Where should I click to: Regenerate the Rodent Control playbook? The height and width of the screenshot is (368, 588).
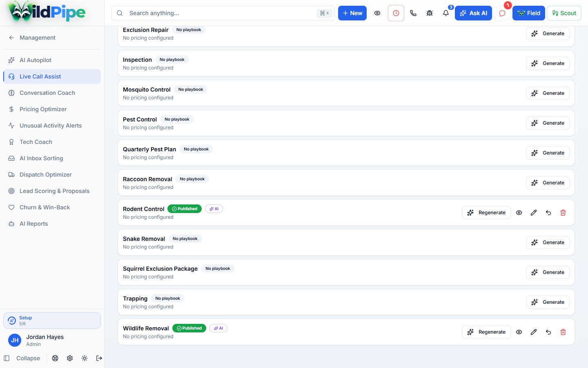(x=486, y=213)
